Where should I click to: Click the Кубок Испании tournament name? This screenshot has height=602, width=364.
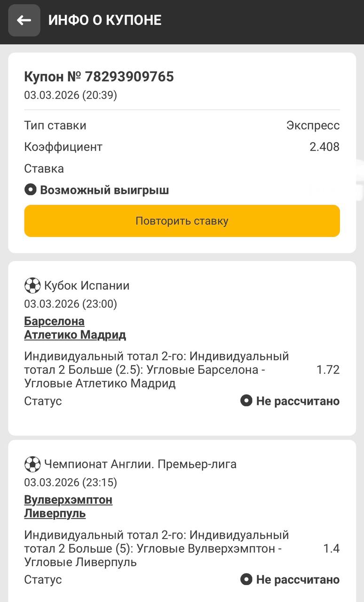tap(87, 285)
